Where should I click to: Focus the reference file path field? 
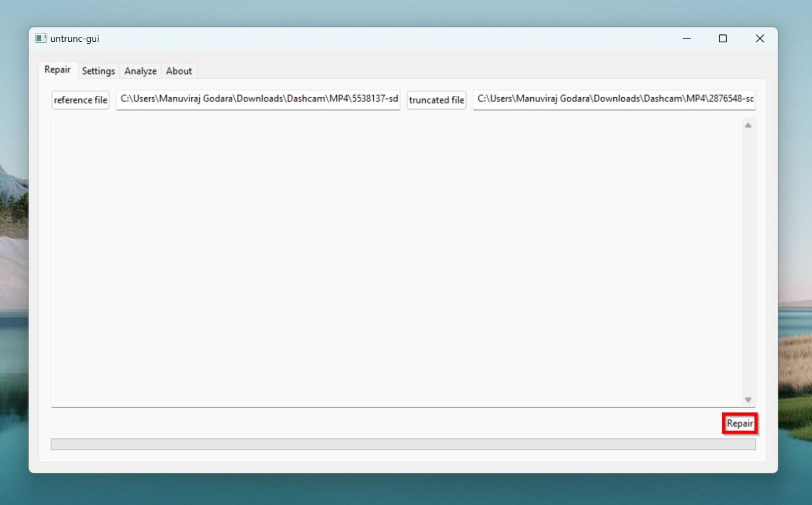[258, 99]
